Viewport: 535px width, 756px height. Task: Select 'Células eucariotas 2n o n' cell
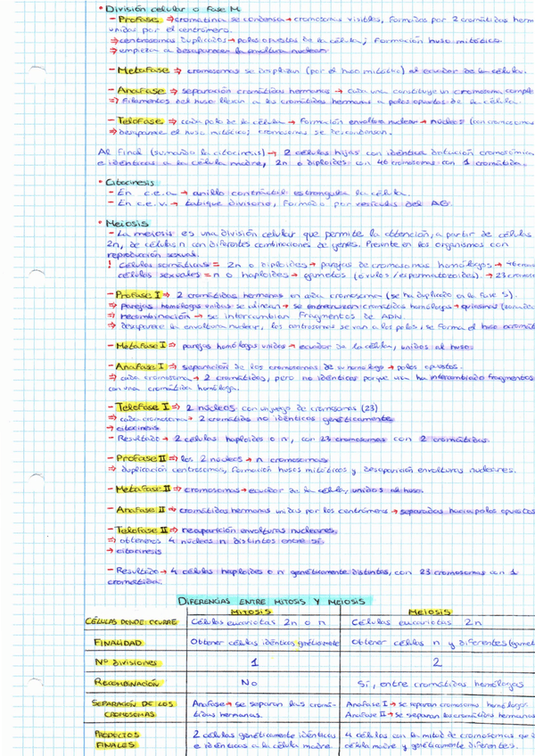(258, 622)
